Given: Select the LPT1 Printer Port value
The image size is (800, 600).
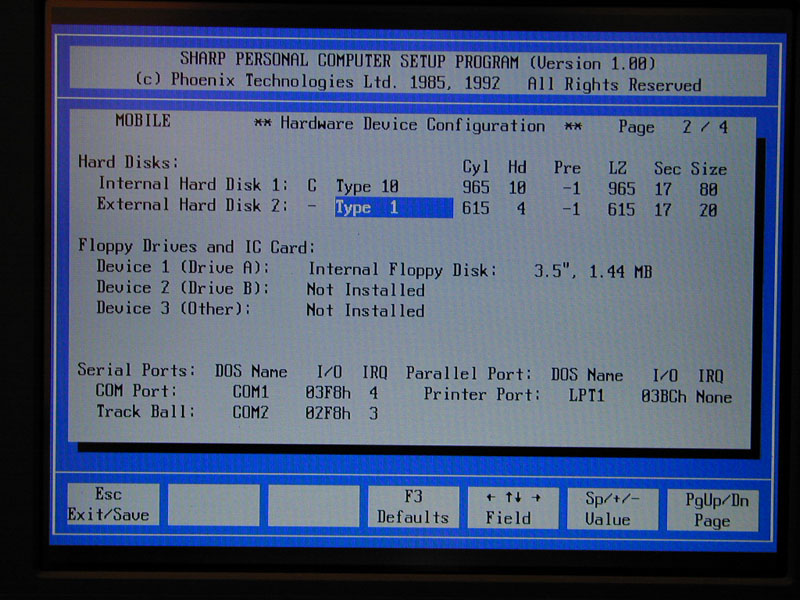Looking at the screenshot, I should click(x=586, y=395).
